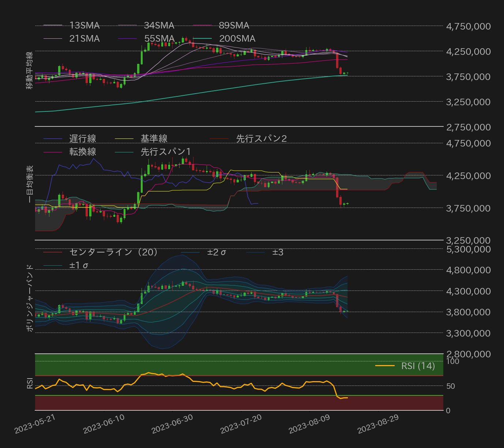Click the 2,750,000 axis tick value
This screenshot has height=448, width=504.
tap(469, 127)
